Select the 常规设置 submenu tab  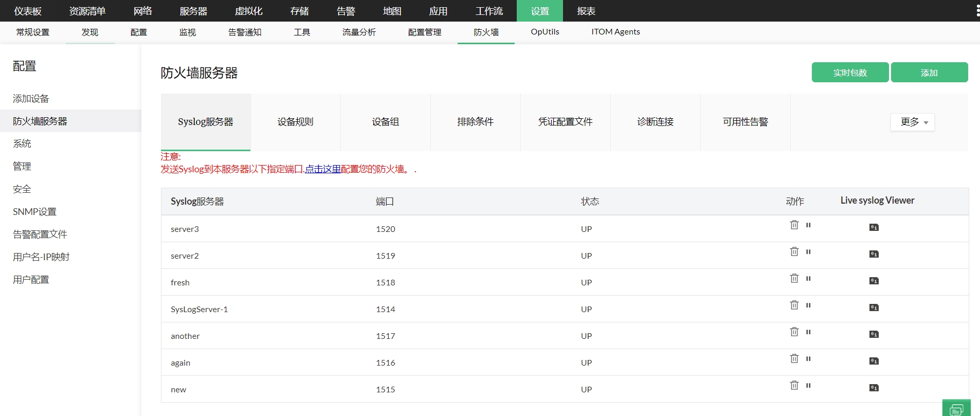[x=33, y=32]
